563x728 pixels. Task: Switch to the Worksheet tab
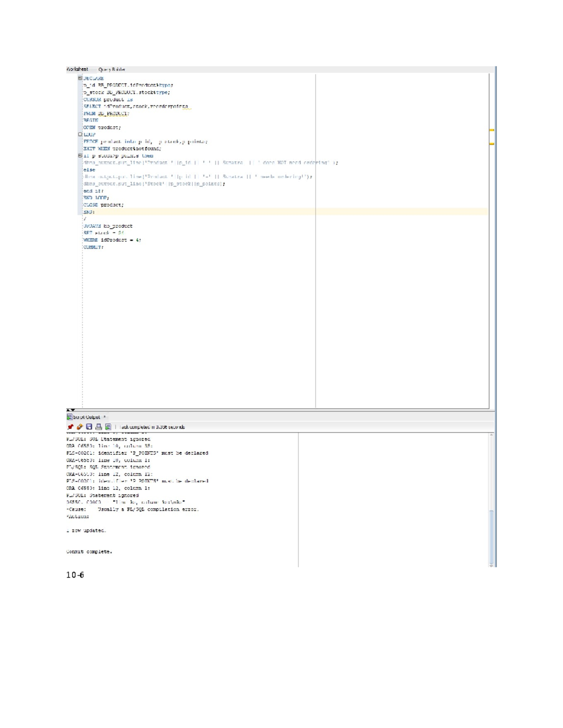click(x=77, y=69)
